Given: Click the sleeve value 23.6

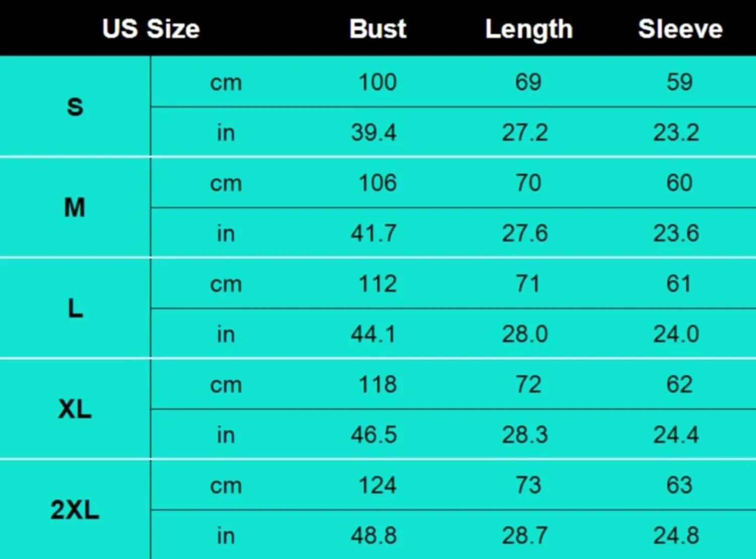Looking at the screenshot, I should (676, 233).
